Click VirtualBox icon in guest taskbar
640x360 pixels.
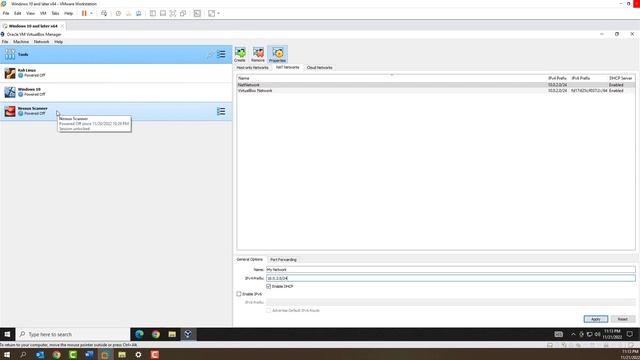pos(188,334)
